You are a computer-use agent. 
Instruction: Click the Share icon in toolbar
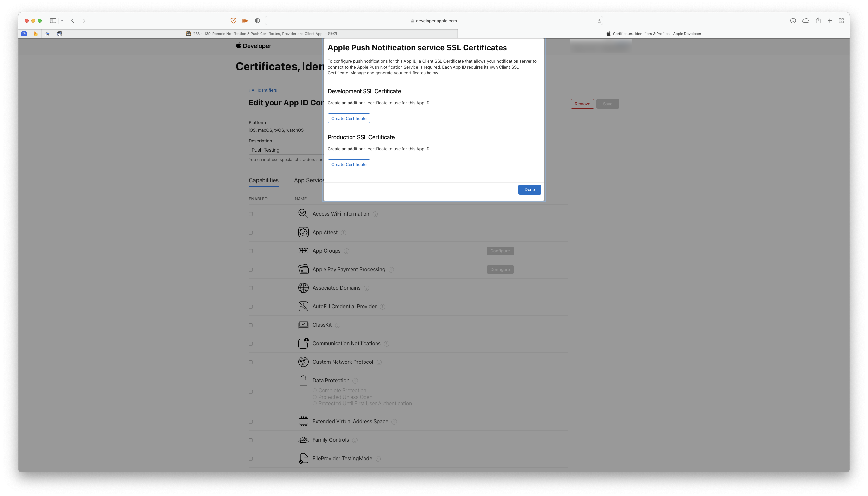pos(818,21)
